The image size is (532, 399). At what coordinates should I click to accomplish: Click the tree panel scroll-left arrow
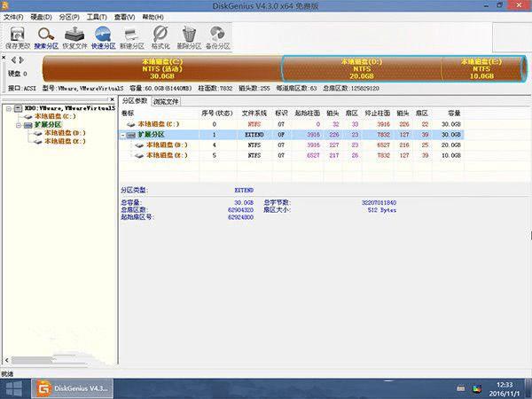click(x=7, y=360)
